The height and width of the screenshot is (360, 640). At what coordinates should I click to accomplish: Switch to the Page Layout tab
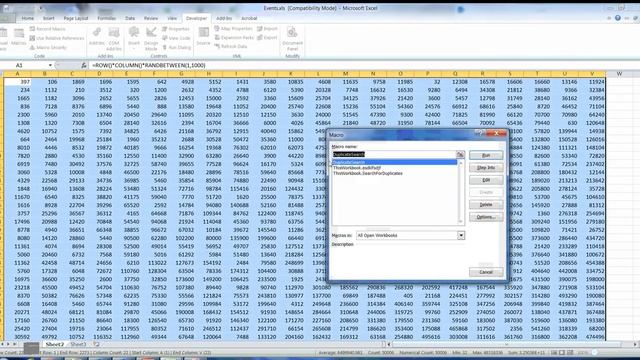click(76, 18)
